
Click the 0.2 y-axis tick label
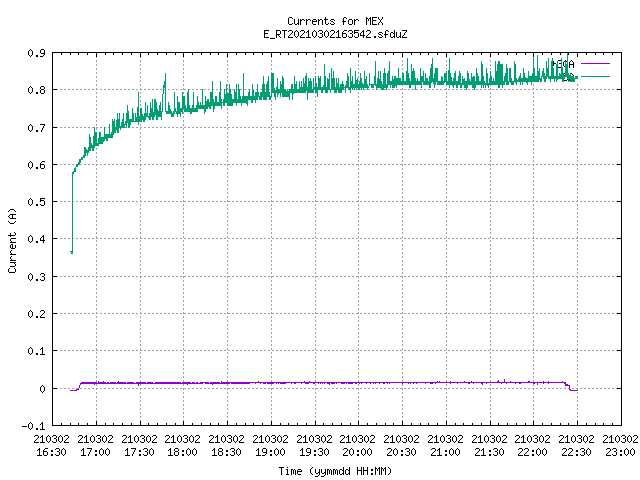36,314
